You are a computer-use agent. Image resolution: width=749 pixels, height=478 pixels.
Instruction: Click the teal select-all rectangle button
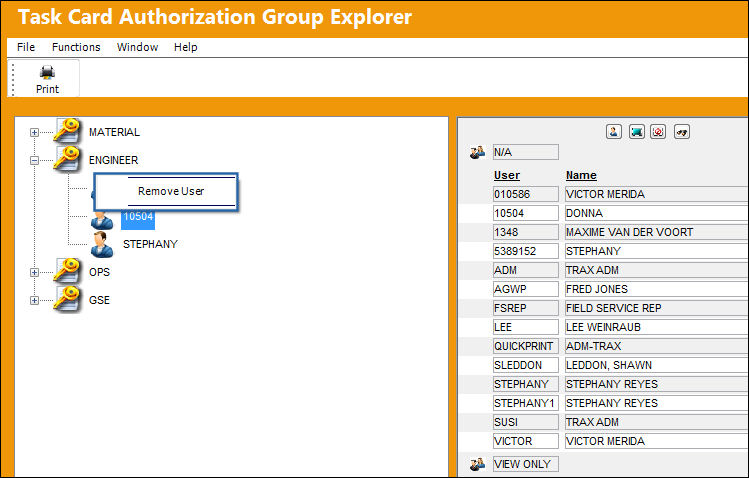pyautogui.click(x=636, y=131)
